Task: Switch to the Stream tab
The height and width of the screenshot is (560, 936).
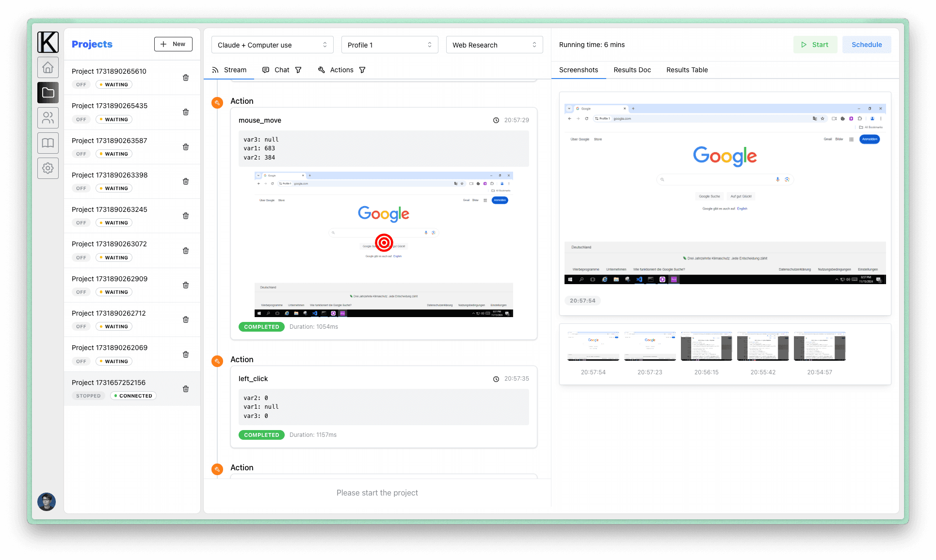Action: click(229, 70)
